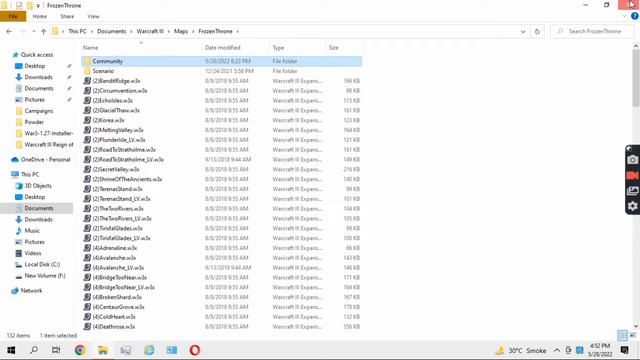Open the overlay gallery icon
The image size is (640, 360).
click(632, 191)
